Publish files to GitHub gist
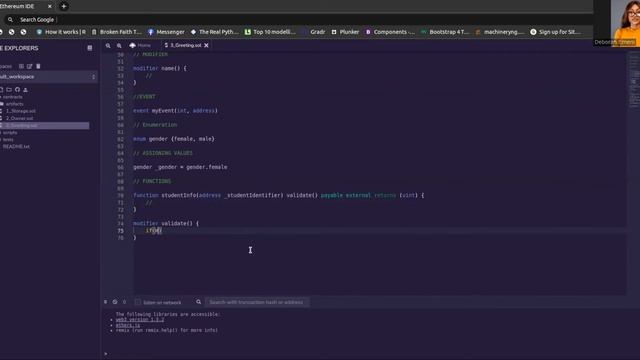This screenshot has height=360, width=640. (17, 89)
